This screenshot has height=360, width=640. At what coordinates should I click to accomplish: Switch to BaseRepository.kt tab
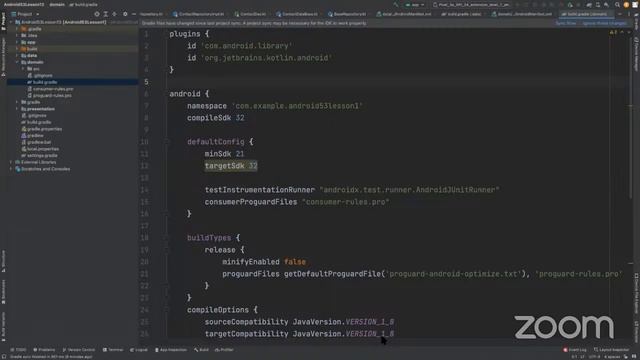pos(347,14)
